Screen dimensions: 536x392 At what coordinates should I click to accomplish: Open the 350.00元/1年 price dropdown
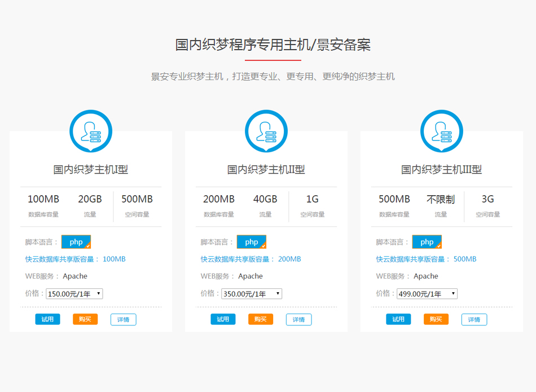(252, 294)
